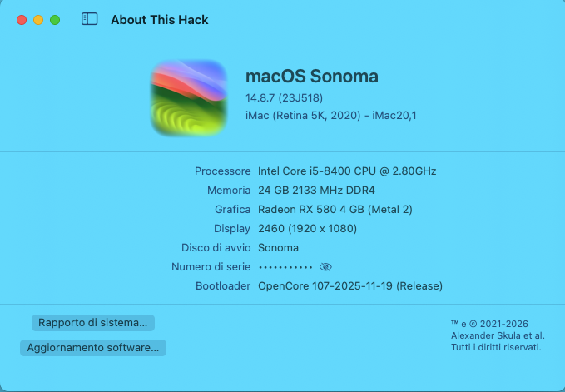Click the green zoom window button
The image size is (565, 392).
pyautogui.click(x=55, y=19)
